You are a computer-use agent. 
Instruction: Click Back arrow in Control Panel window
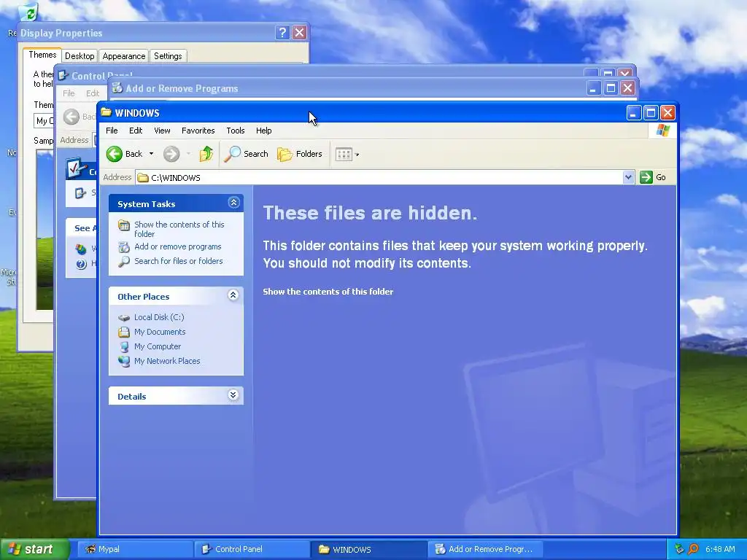71,117
